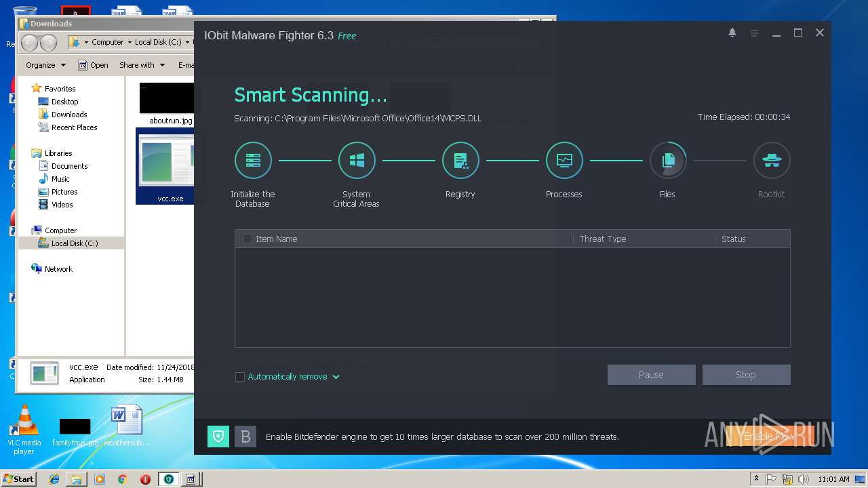Expand Local Disk (C:) breadcrumb arrow
The width and height of the screenshot is (868, 488).
tap(187, 42)
